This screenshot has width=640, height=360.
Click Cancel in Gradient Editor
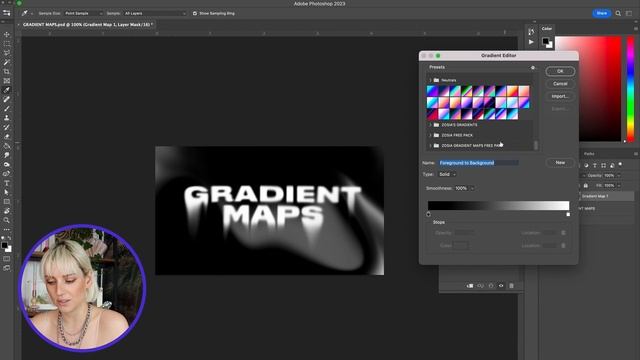pos(560,84)
